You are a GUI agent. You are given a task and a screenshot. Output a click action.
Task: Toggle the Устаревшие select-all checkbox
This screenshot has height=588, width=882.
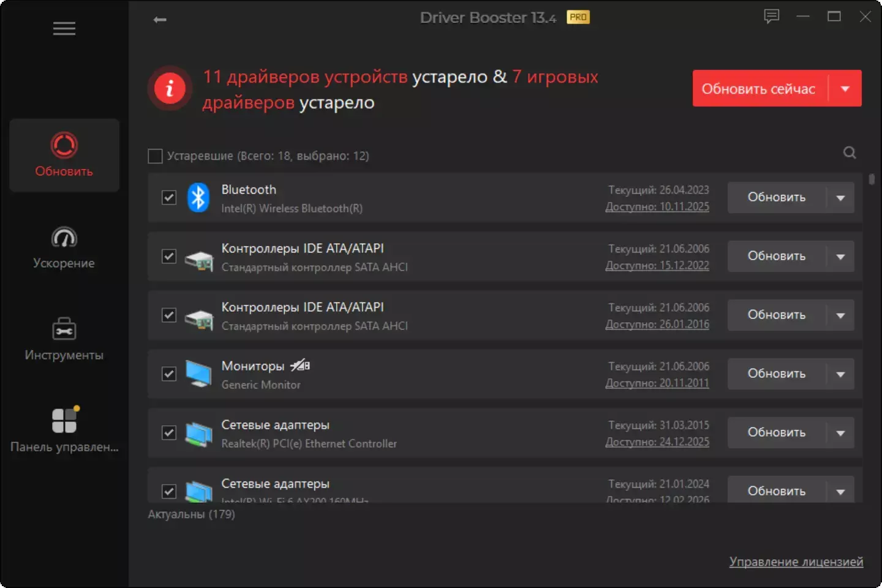pyautogui.click(x=156, y=156)
